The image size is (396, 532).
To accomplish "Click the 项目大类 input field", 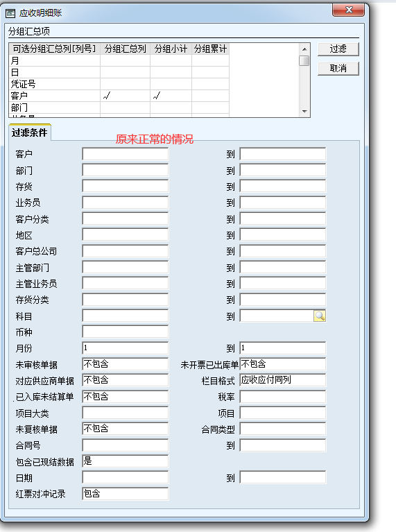I will [x=126, y=413].
